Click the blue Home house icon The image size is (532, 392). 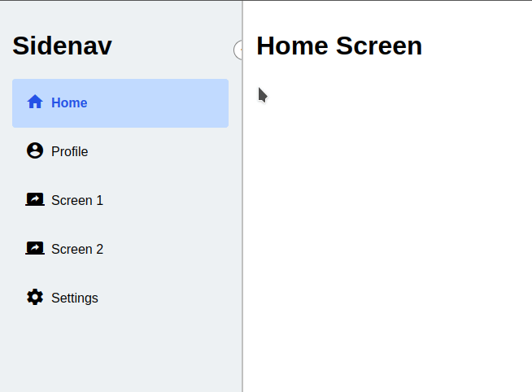[35, 102]
